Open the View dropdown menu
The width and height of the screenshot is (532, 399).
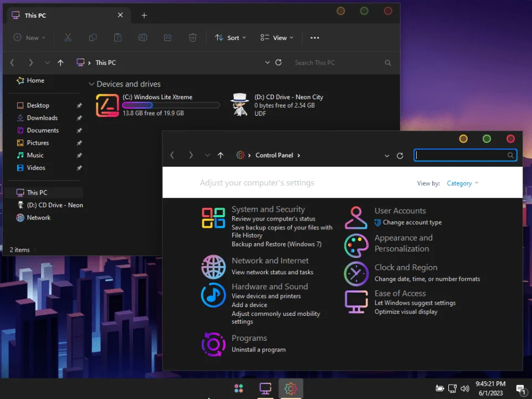tap(277, 38)
